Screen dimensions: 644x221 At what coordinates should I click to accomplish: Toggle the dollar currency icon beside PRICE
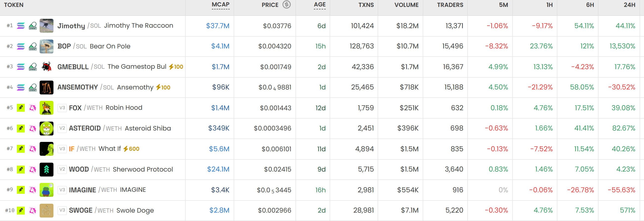coord(287,4)
